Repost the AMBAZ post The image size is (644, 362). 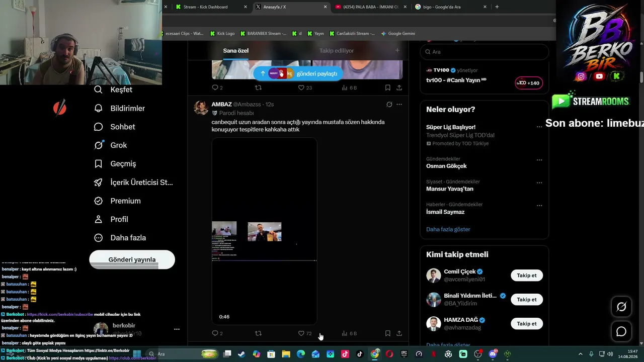(x=258, y=333)
